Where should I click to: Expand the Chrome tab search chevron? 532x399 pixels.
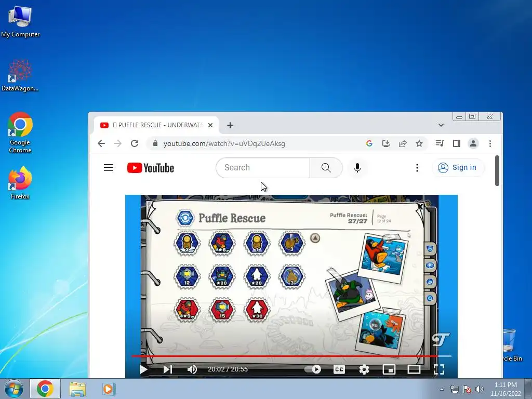point(441,125)
